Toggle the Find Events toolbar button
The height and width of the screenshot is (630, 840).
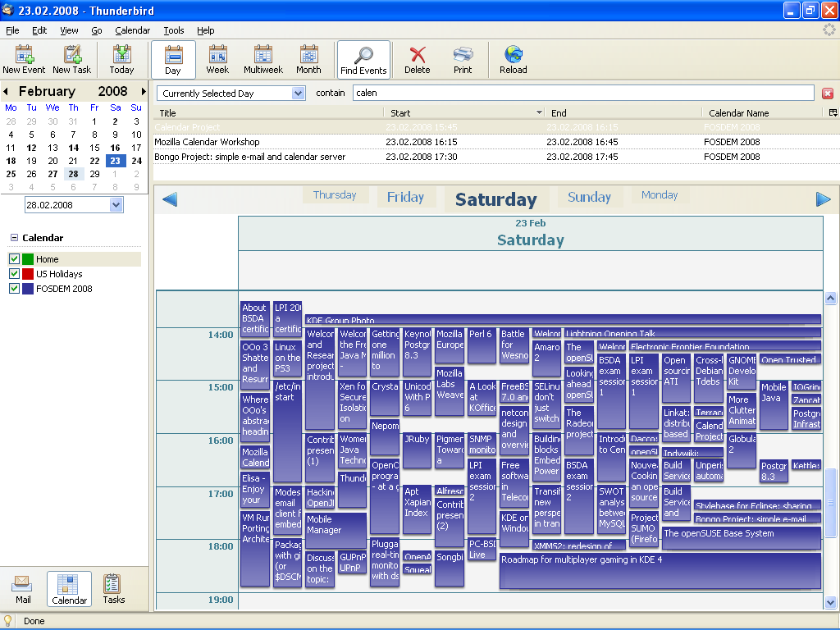click(363, 60)
